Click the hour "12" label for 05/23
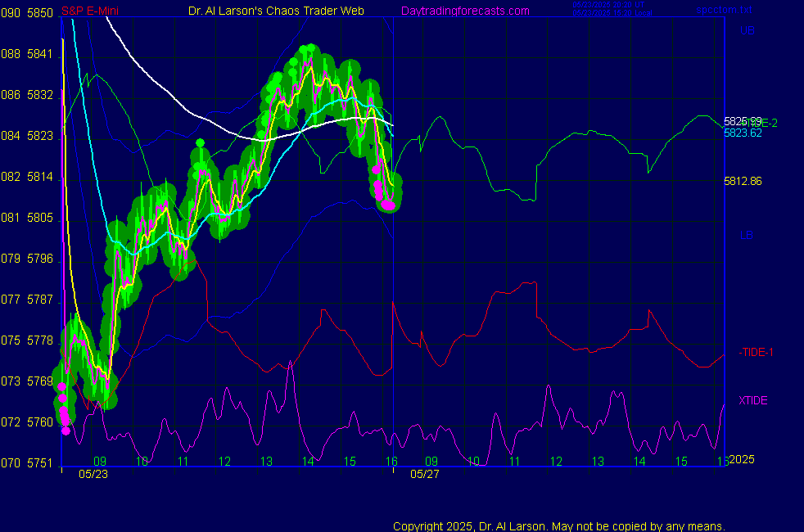804x532 pixels. coord(224,462)
